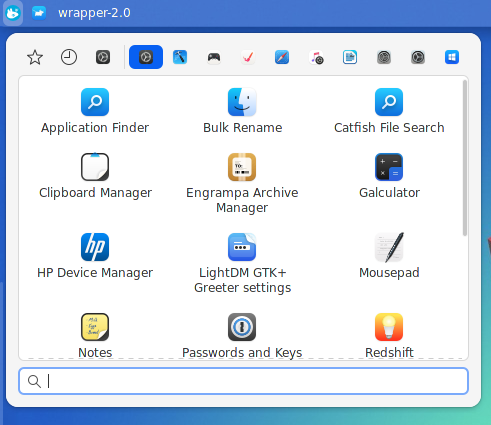Viewport: 491px width, 425px height.
Task: Select the highlighted blue category icon
Action: tap(146, 57)
